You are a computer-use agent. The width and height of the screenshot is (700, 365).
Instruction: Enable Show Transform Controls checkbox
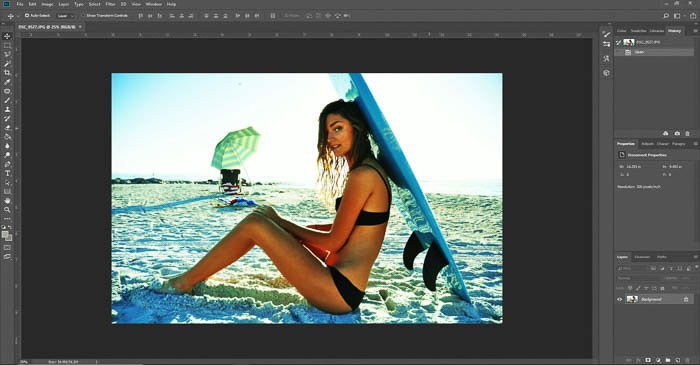coord(83,16)
